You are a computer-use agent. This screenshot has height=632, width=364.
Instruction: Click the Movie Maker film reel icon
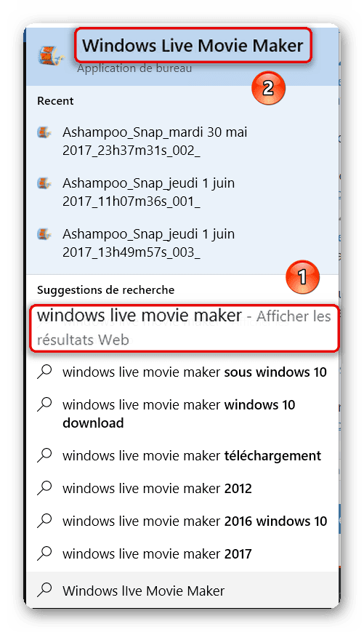click(51, 55)
